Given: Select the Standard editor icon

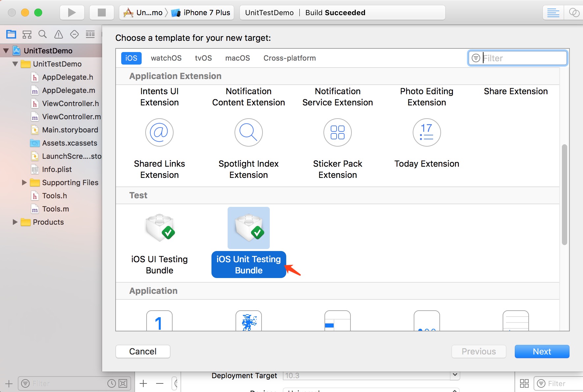Looking at the screenshot, I should point(553,13).
